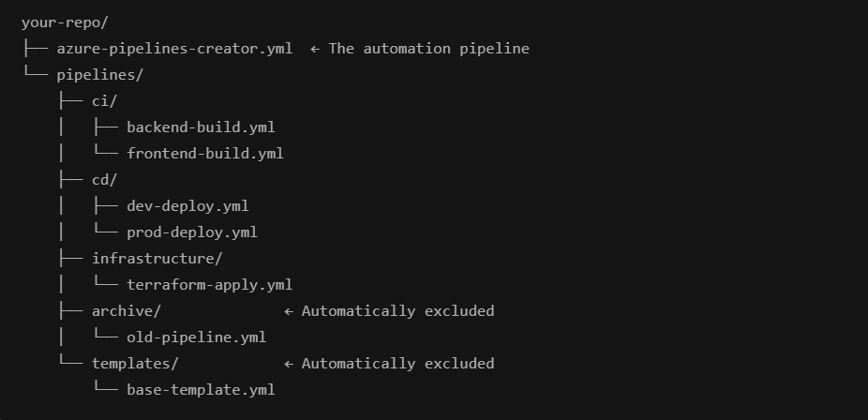Expand the pipelines/ folder
Screen dimensions: 868x420
99,75
